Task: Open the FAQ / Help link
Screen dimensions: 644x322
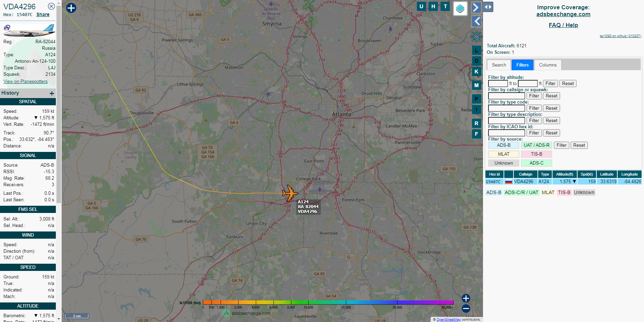Action: [x=563, y=25]
